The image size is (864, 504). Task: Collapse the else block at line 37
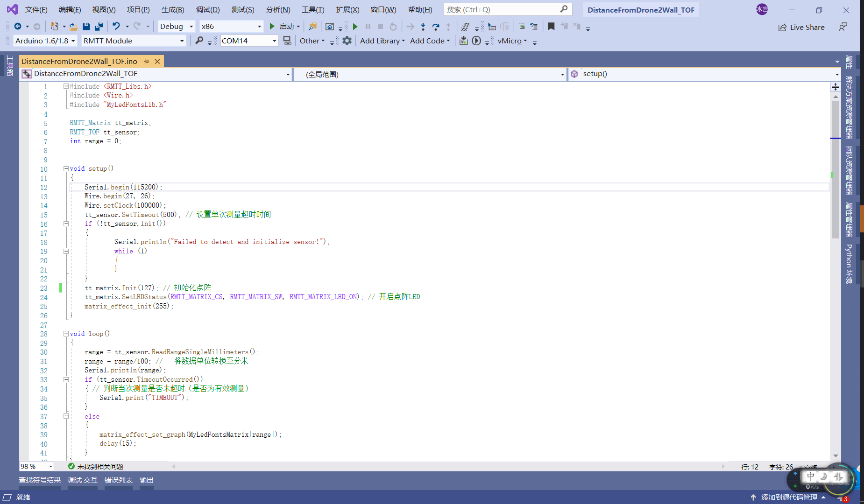click(x=66, y=416)
